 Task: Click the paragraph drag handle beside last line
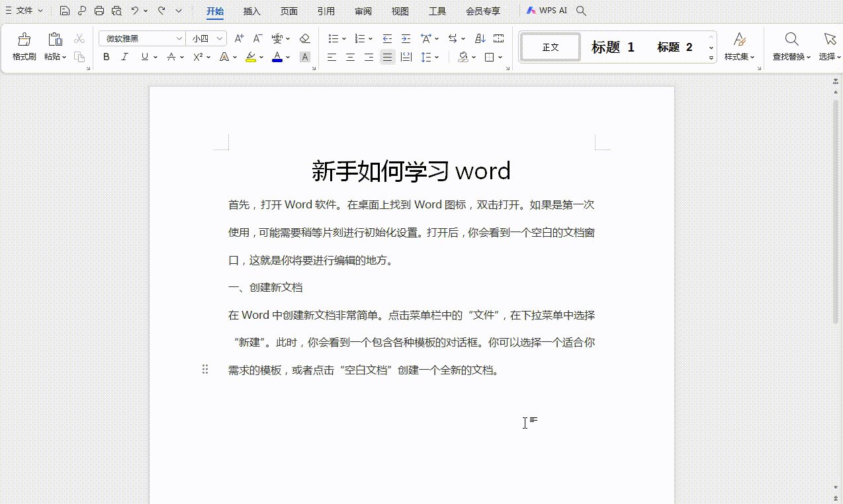click(205, 369)
